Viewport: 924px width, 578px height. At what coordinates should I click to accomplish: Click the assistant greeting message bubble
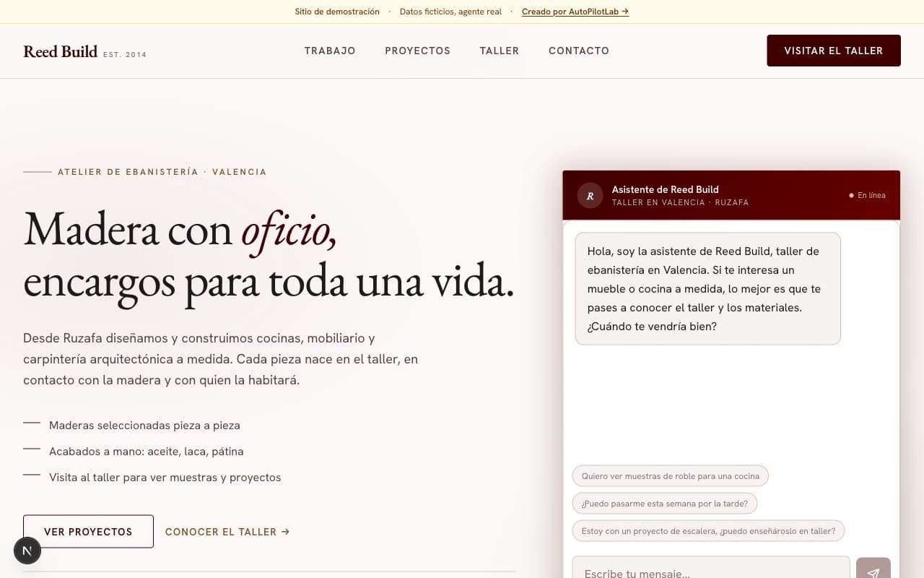pyautogui.click(x=708, y=289)
